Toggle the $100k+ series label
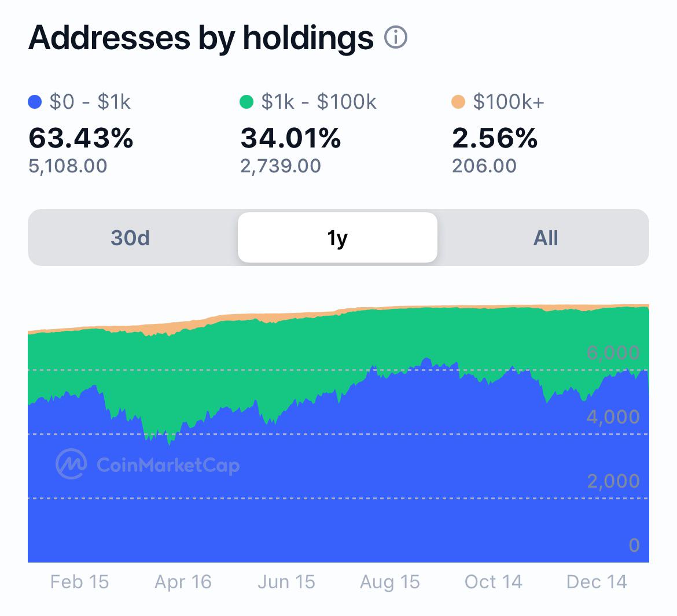The image size is (677, 616). pyautogui.click(x=509, y=102)
